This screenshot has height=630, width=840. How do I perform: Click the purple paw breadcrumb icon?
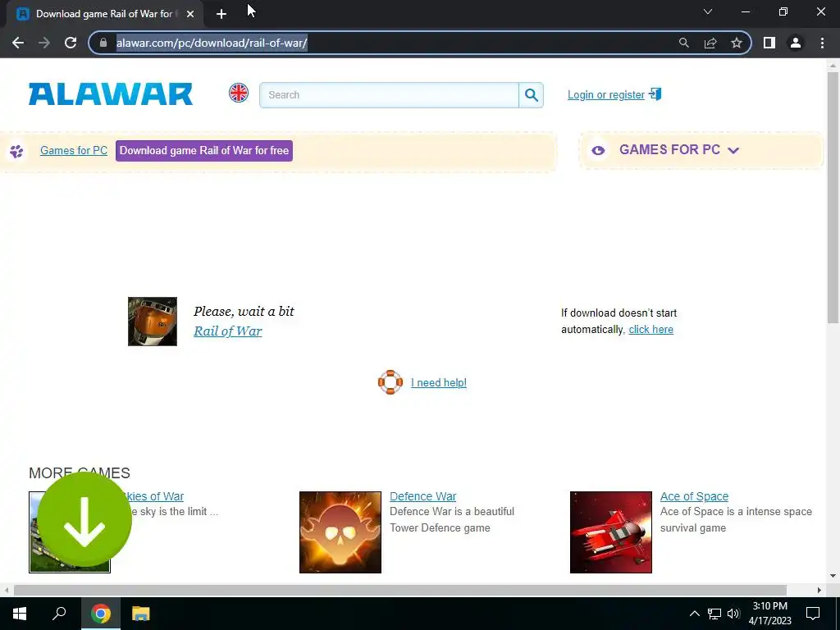[x=16, y=151]
